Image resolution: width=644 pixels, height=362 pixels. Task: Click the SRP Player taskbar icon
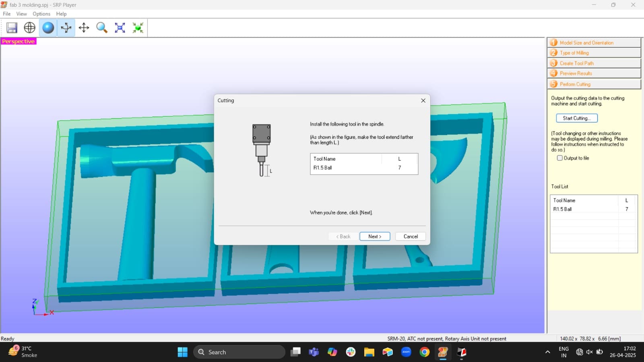pos(443,352)
